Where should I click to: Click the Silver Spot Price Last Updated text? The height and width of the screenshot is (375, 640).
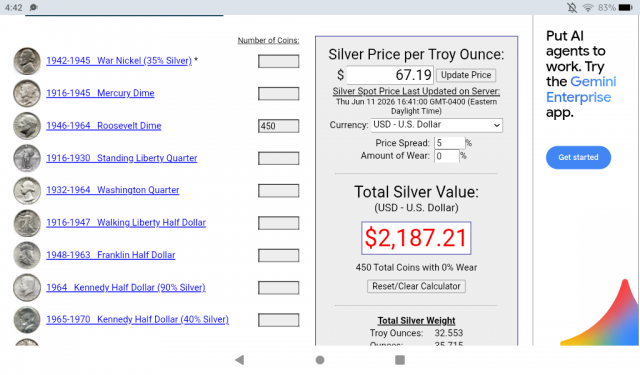[x=416, y=91]
